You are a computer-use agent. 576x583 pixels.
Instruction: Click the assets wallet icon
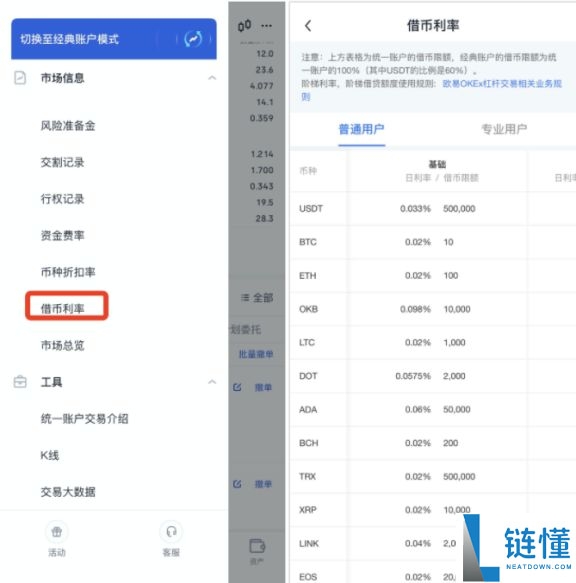click(257, 546)
